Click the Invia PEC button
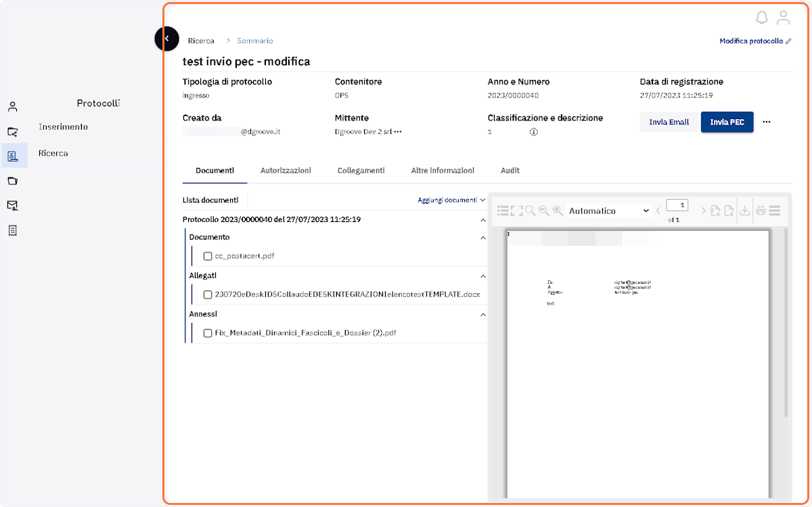The width and height of the screenshot is (812, 507). coord(727,123)
